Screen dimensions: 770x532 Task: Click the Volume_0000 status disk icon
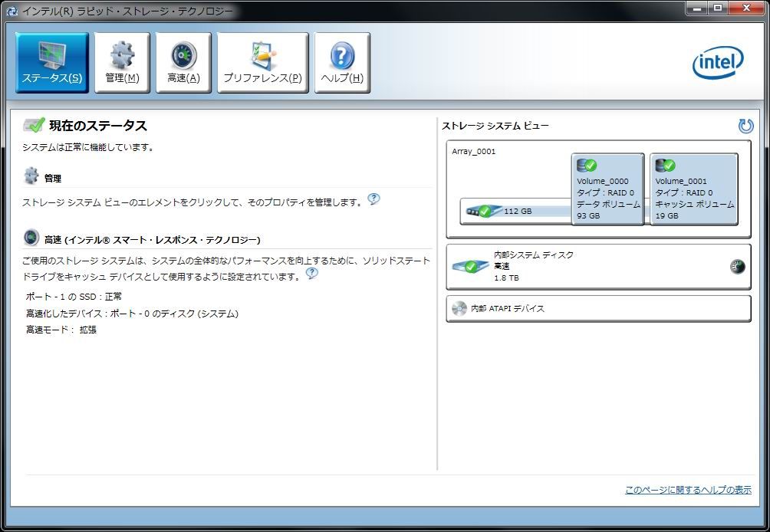click(587, 166)
